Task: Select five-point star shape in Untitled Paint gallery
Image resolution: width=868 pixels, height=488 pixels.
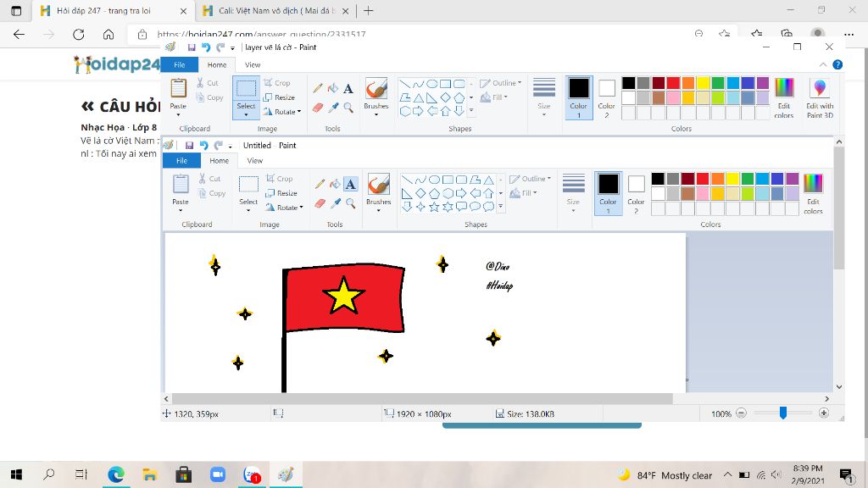Action: tap(434, 207)
